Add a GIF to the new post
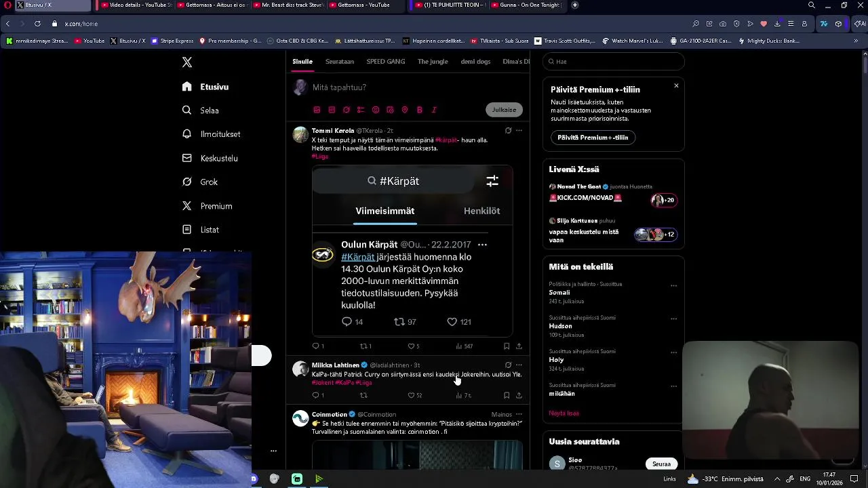This screenshot has height=488, width=868. coord(332,110)
